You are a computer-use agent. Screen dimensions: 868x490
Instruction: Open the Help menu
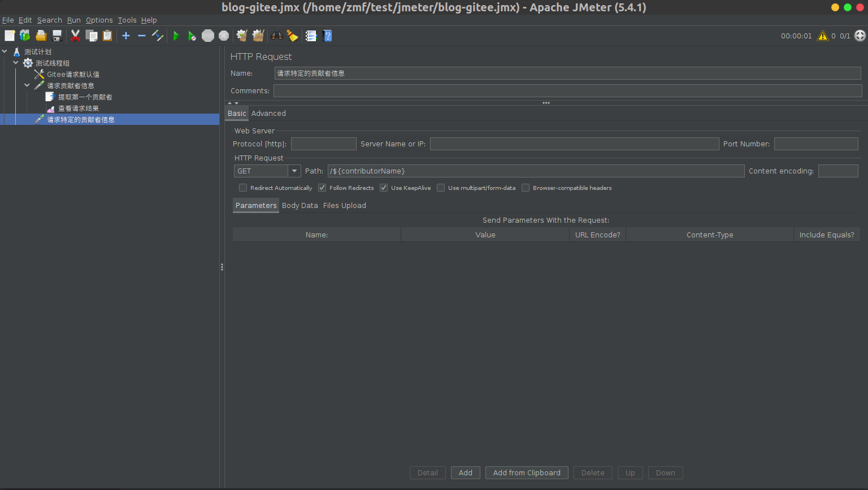point(149,20)
